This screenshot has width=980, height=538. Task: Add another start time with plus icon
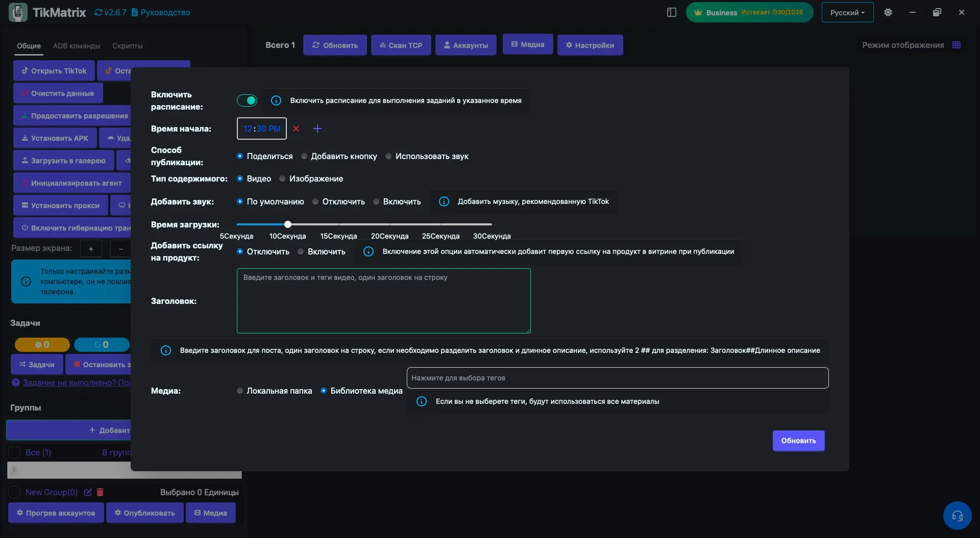tap(317, 129)
